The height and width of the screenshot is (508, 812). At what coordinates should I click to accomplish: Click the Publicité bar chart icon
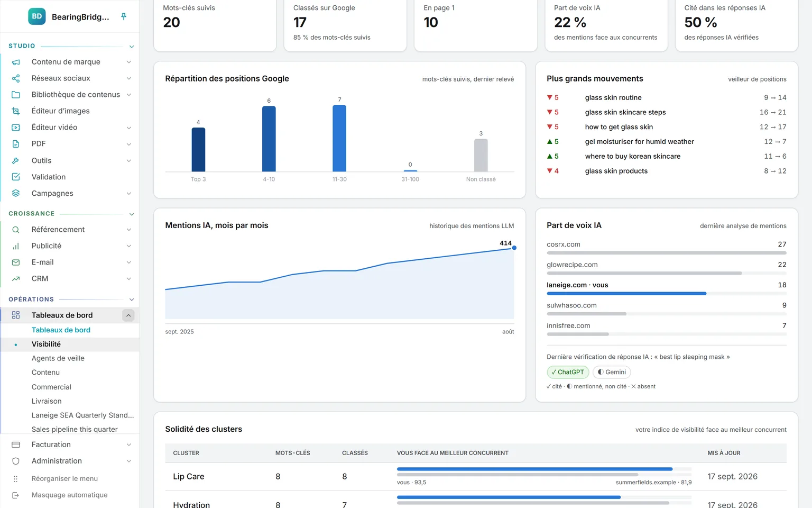pos(16,246)
